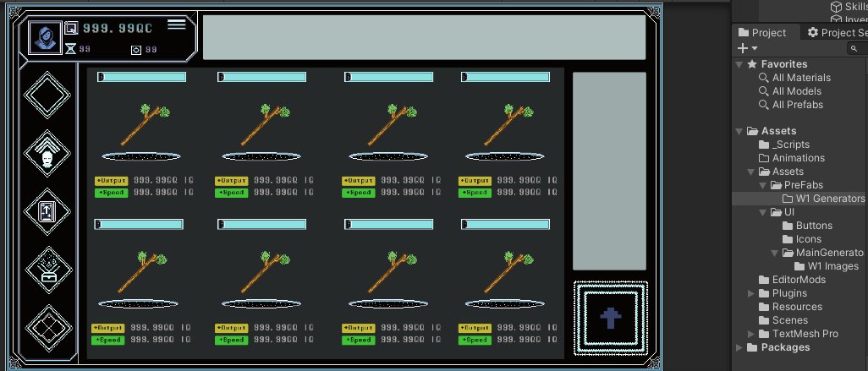Select the All Materials saved search
The width and height of the screenshot is (868, 371).
pos(795,78)
